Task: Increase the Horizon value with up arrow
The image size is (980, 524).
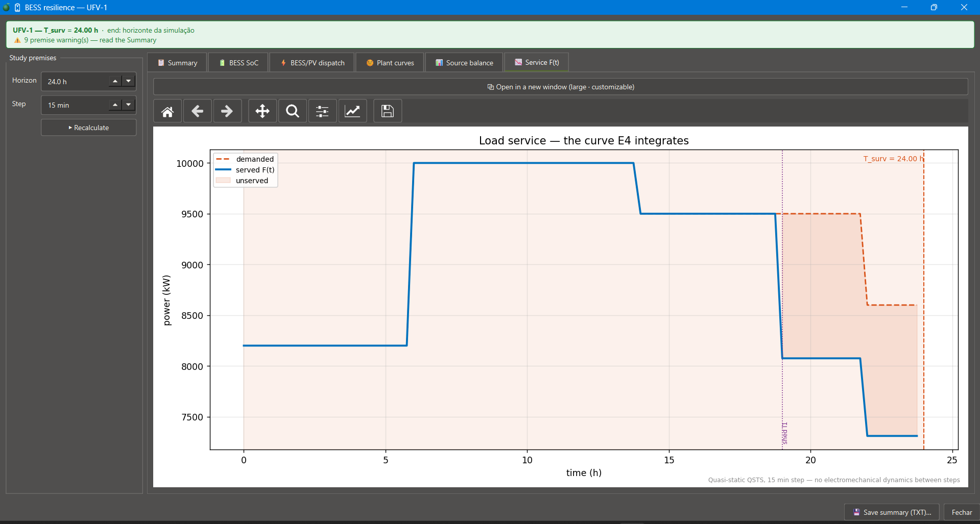Action: [x=115, y=81]
